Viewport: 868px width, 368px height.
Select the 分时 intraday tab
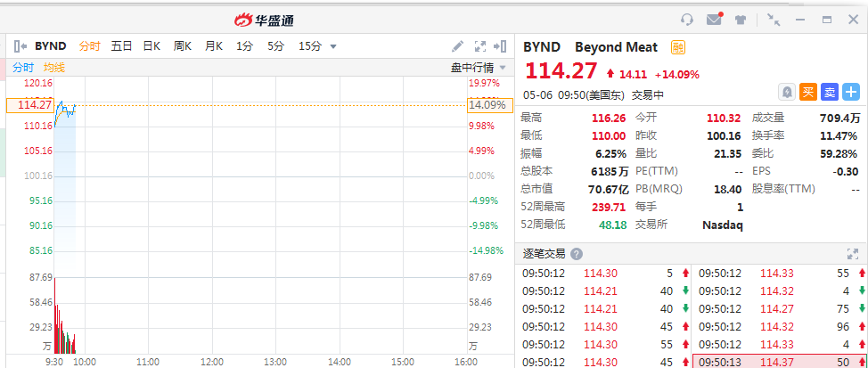89,46
